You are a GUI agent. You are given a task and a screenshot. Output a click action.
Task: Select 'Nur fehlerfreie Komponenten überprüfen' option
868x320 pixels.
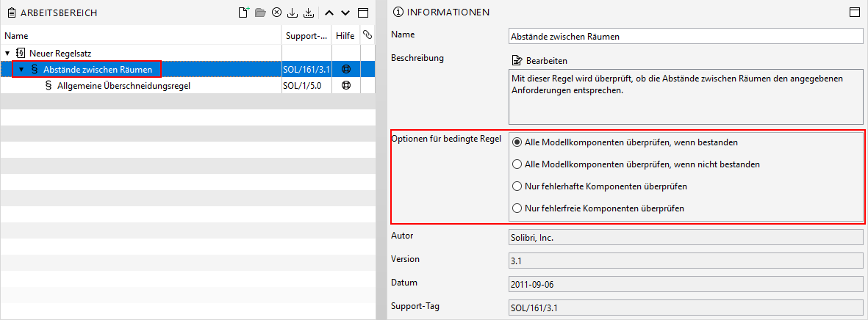(x=599, y=208)
